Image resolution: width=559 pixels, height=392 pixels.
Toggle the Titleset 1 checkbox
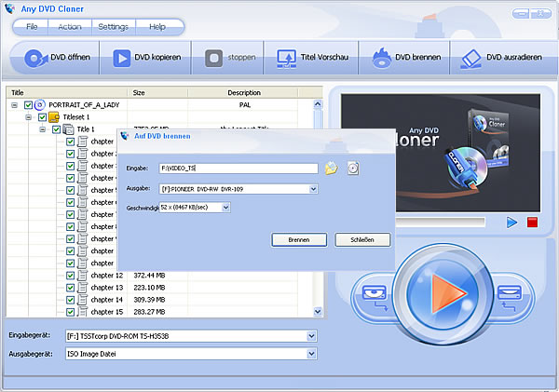(x=42, y=117)
